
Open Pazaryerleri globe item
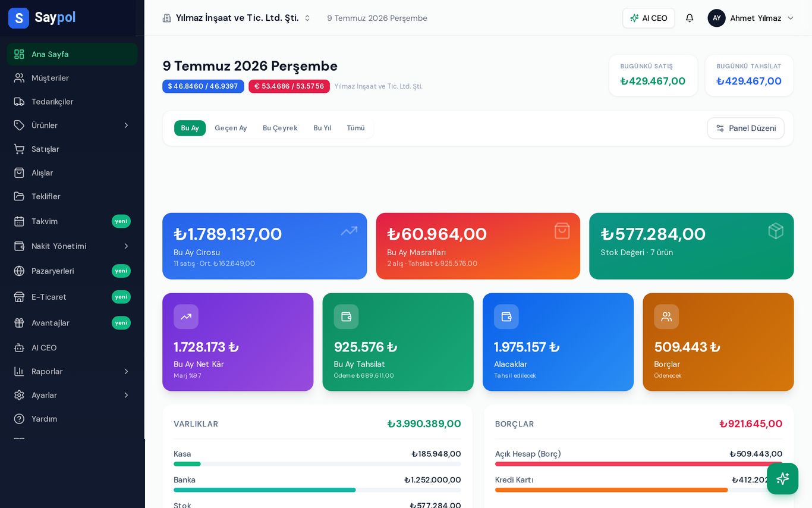(72, 271)
